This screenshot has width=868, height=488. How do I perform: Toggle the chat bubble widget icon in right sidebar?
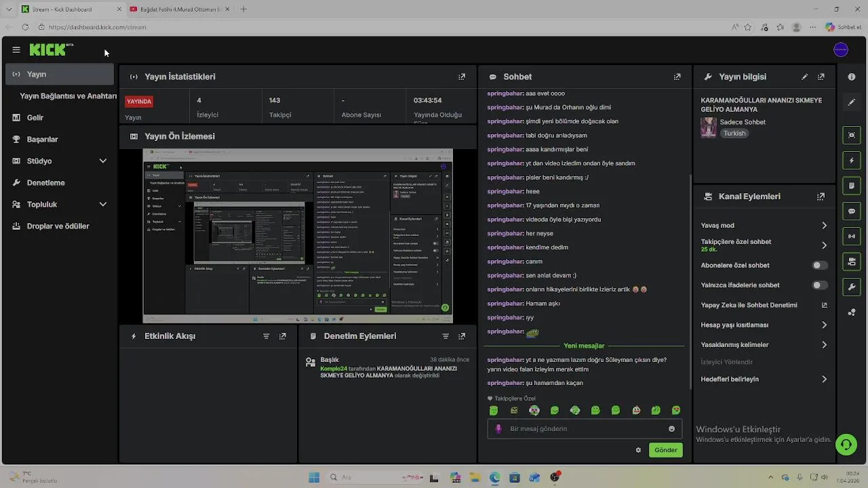pos(852,211)
